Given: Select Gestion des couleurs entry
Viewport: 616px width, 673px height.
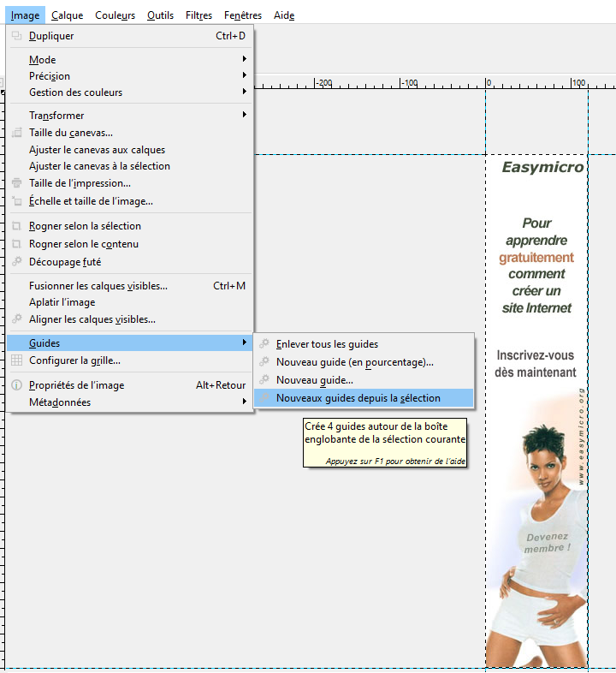Looking at the screenshot, I should pyautogui.click(x=130, y=92).
